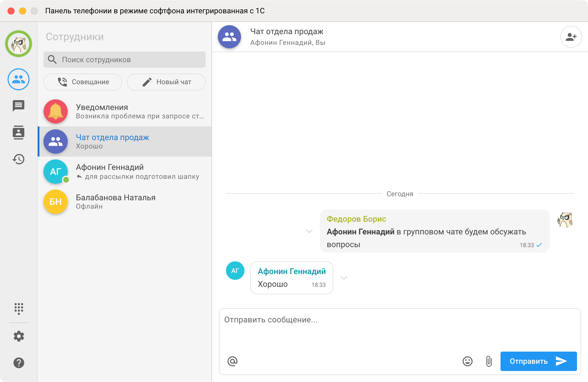Open the help question mark icon
The width and height of the screenshot is (588, 382).
coord(19,363)
